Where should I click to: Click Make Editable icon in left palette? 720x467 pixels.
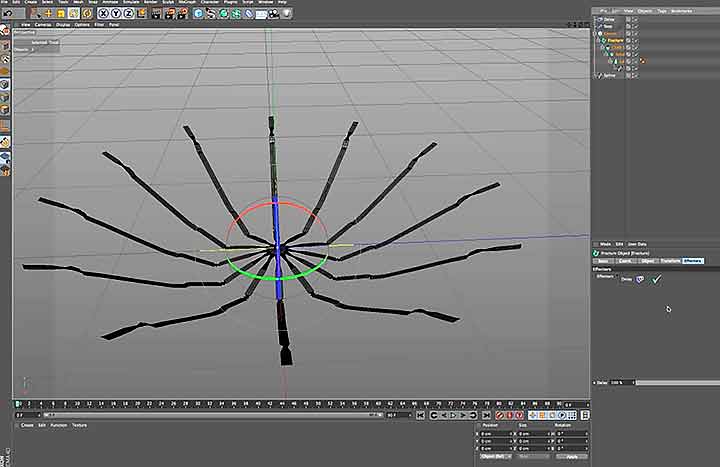pyautogui.click(x=5, y=31)
